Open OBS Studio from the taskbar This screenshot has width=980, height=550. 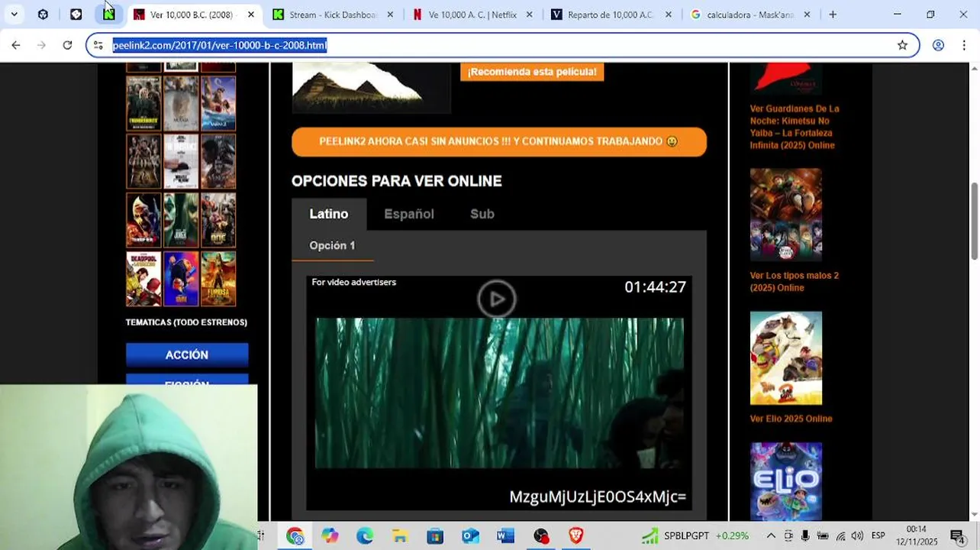541,535
